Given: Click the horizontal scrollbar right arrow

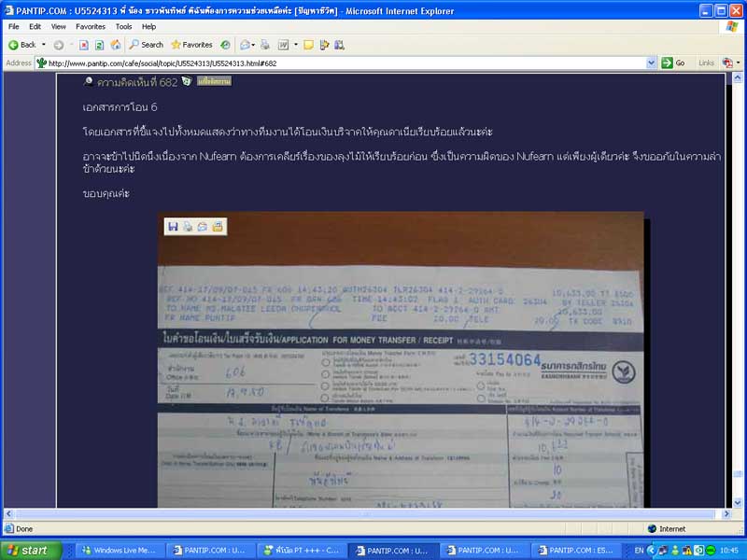Looking at the screenshot, I should (x=726, y=514).
